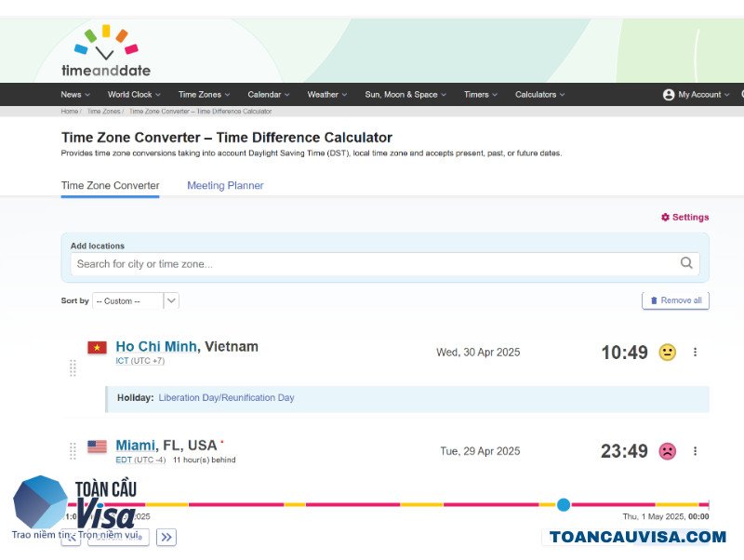Click the Settings gear icon
Screen dimensions: 744x560
tap(665, 218)
